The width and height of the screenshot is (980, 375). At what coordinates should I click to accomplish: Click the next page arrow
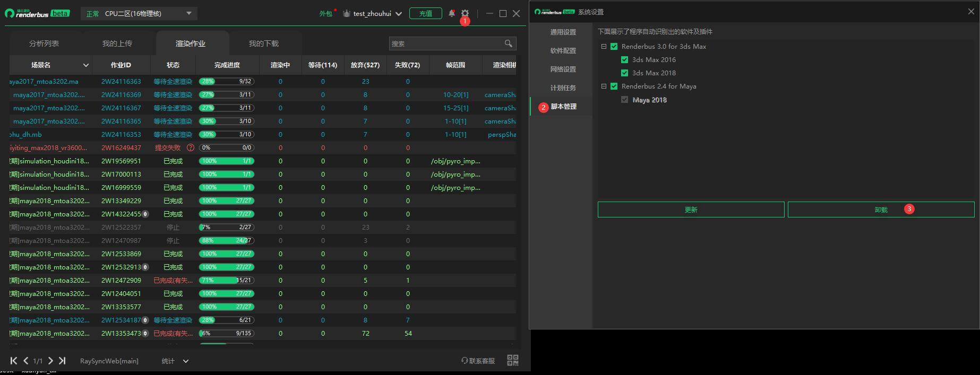[50, 361]
